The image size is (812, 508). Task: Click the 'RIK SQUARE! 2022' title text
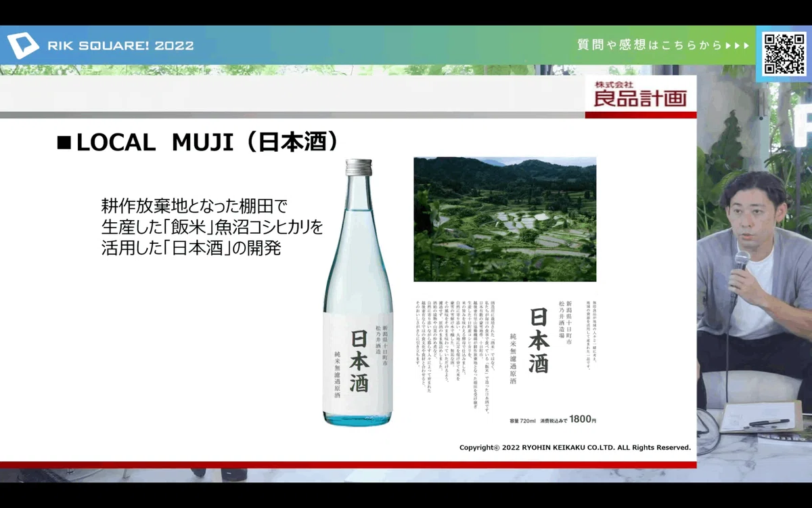(120, 46)
